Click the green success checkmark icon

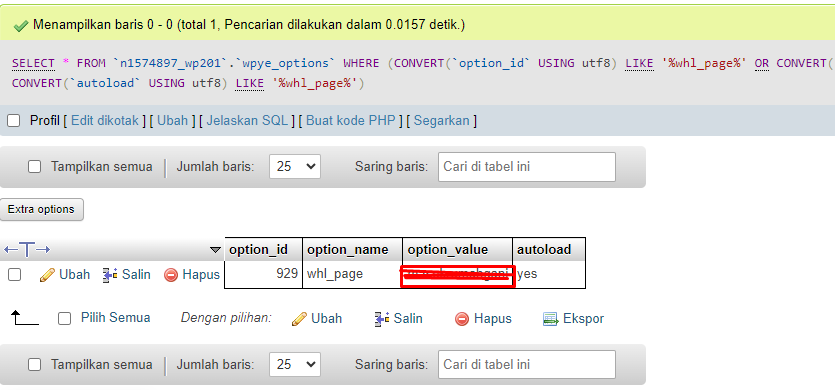21,25
